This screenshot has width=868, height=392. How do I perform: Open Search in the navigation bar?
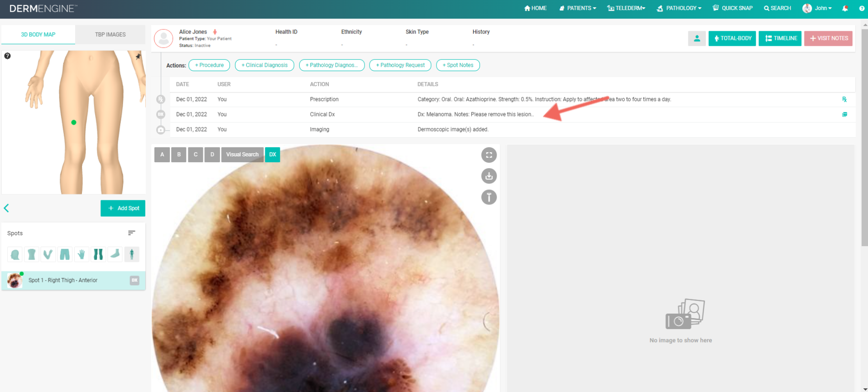coord(777,8)
